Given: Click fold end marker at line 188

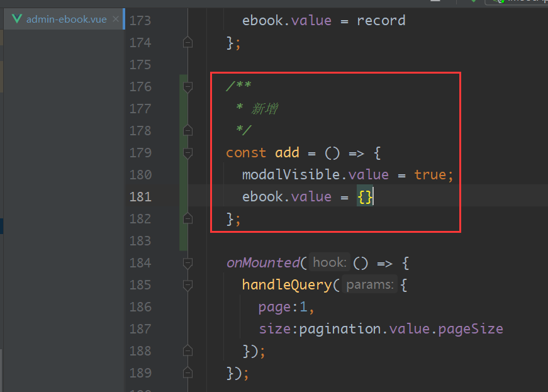Looking at the screenshot, I should point(187,350).
